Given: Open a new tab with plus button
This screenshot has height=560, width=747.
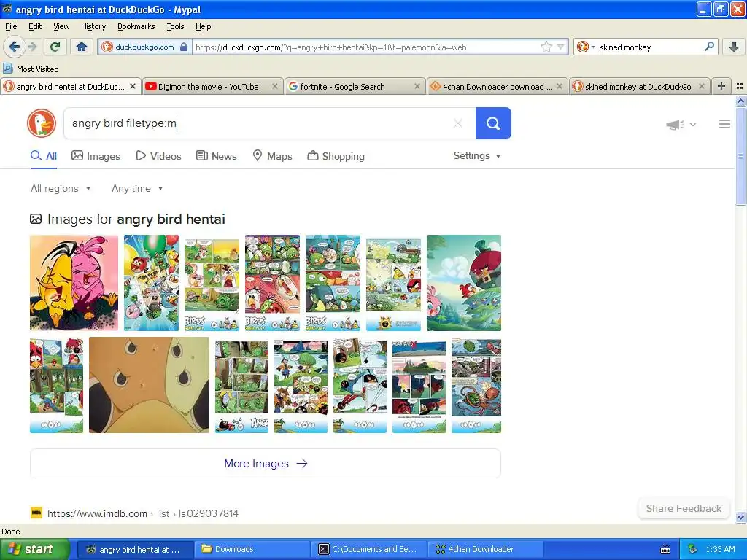Looking at the screenshot, I should 721,86.
